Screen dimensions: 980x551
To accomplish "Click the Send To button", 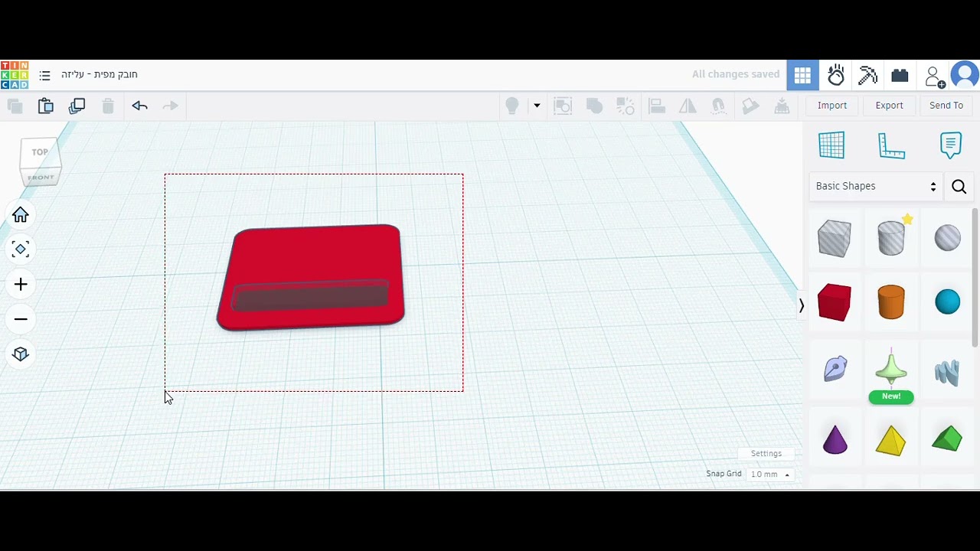I will coord(946,106).
